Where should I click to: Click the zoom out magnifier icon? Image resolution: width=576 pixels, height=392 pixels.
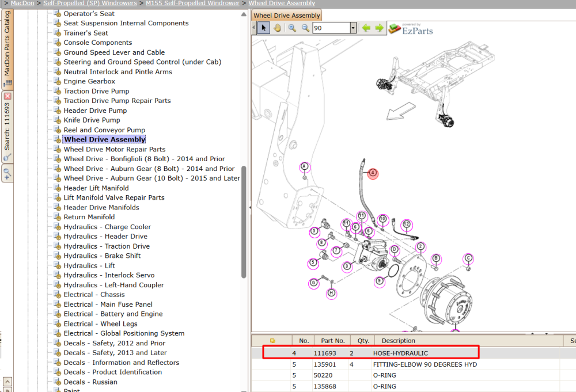pos(305,28)
